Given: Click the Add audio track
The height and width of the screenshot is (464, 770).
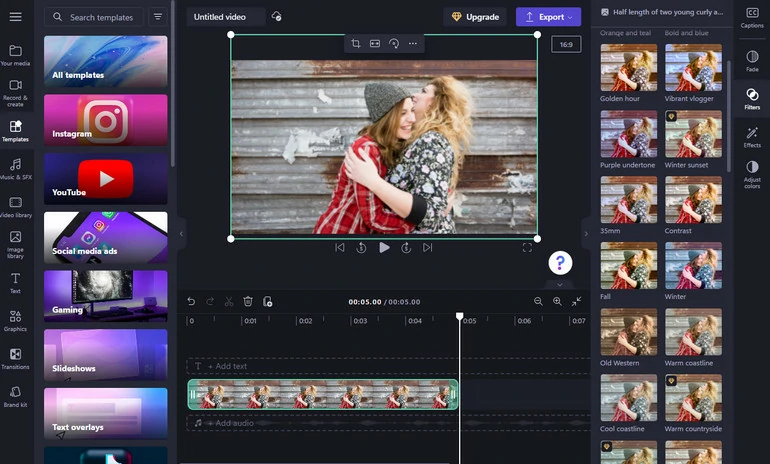Looking at the screenshot, I should (x=389, y=423).
